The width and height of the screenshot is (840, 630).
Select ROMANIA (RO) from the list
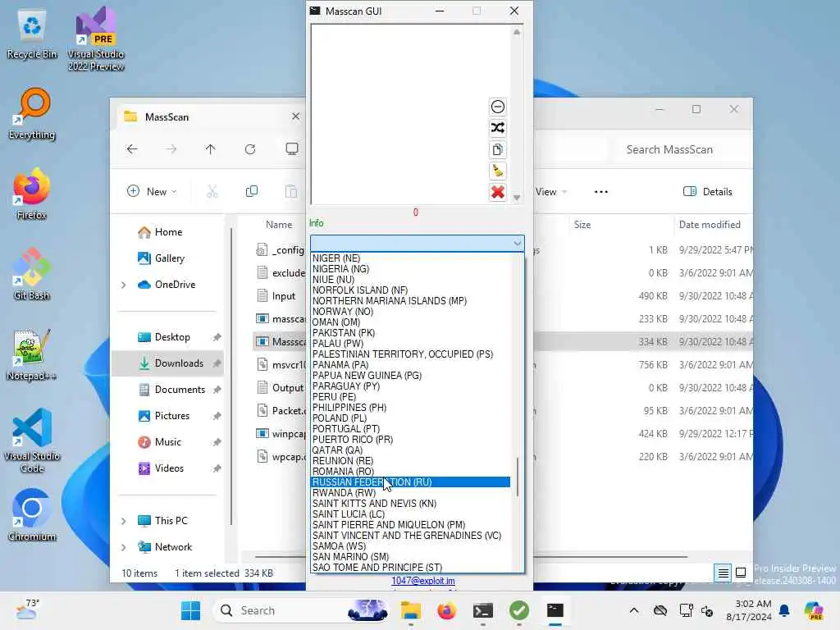click(410, 472)
